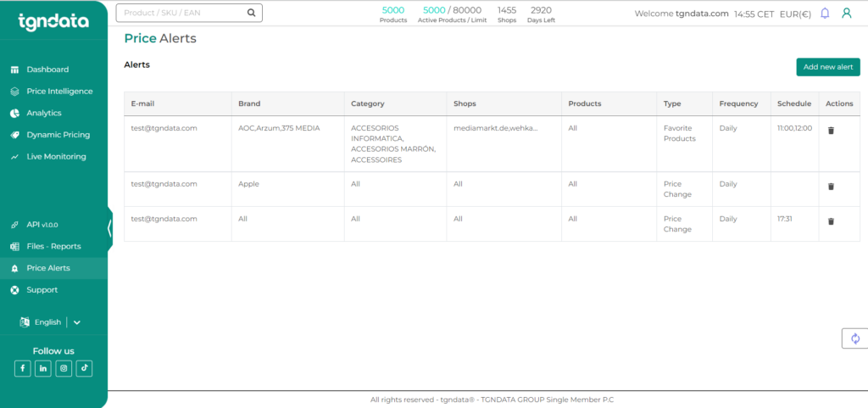
Task: Collapse the sidebar using arrow handle
Action: (109, 228)
